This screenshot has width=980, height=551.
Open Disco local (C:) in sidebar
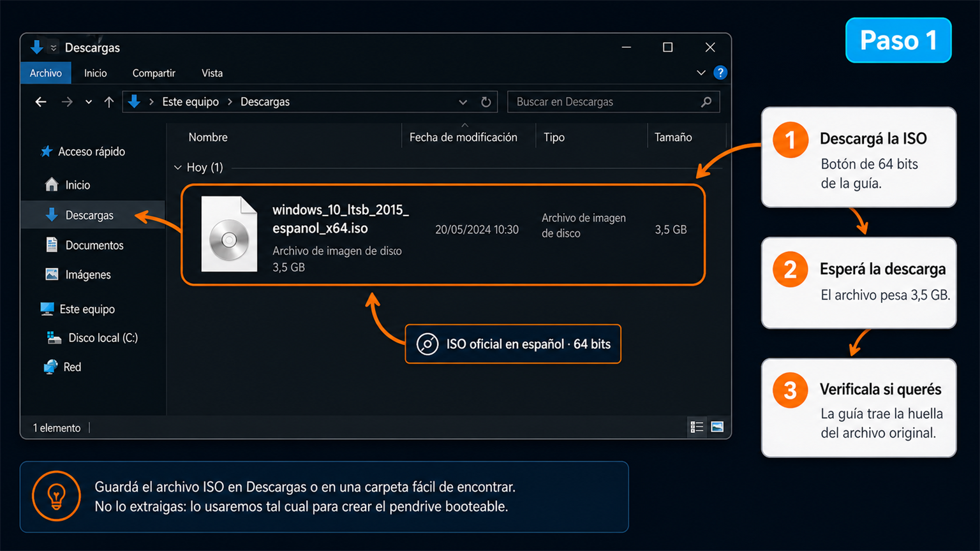point(103,338)
